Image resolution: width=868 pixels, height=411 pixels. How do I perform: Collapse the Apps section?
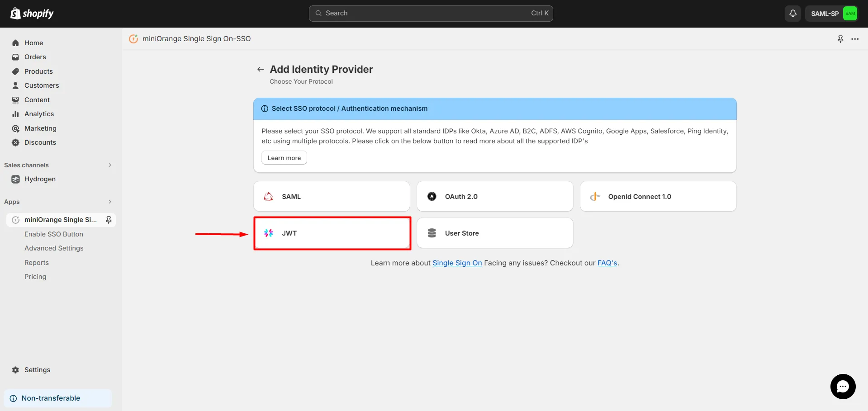tap(110, 202)
